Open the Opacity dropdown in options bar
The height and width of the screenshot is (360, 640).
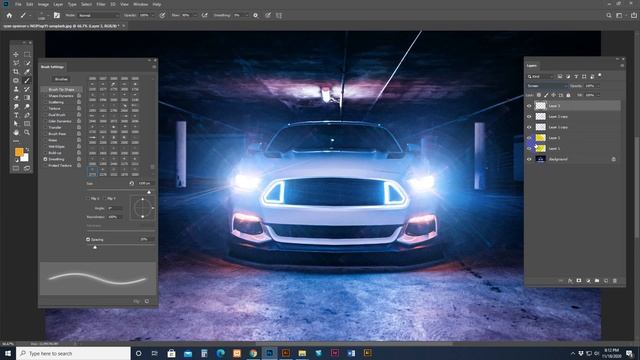153,16
